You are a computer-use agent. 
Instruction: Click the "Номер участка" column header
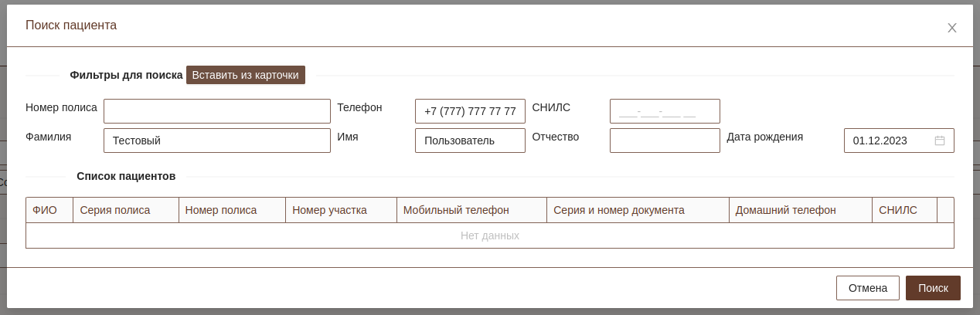pos(329,210)
